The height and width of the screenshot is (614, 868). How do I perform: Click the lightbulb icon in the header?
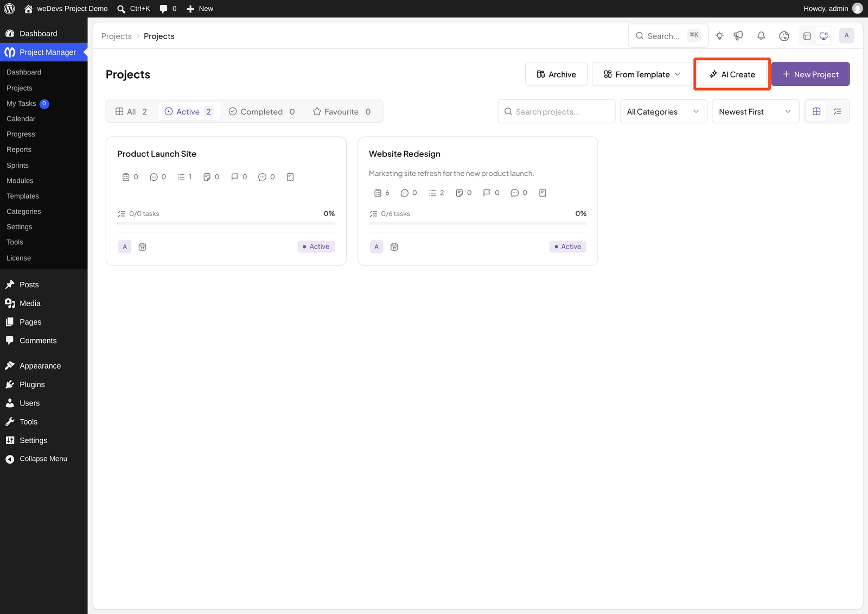click(x=719, y=36)
